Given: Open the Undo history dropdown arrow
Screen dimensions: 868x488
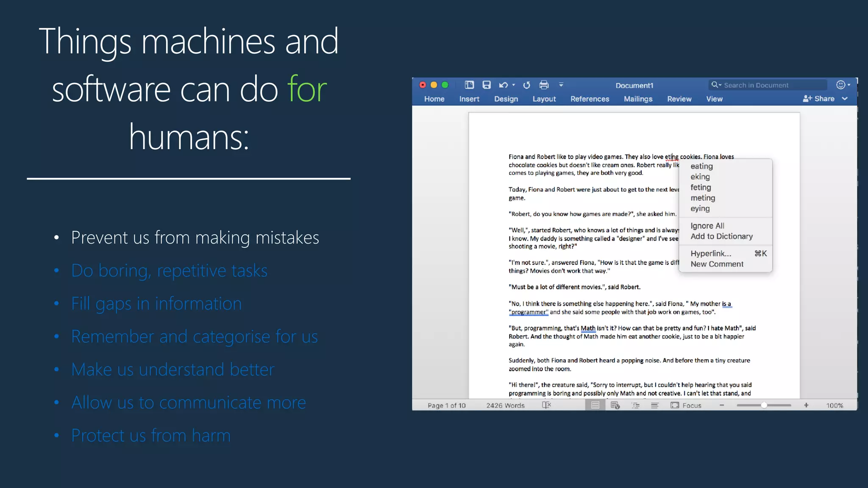Looking at the screenshot, I should click(x=514, y=85).
